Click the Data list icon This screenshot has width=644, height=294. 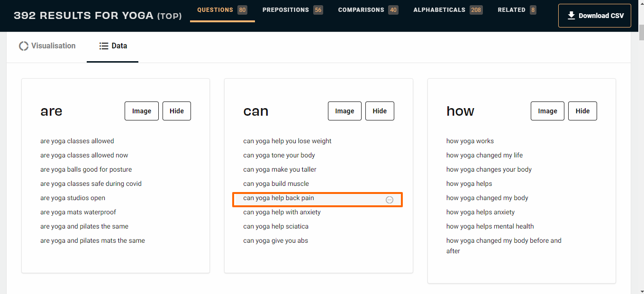tap(103, 46)
